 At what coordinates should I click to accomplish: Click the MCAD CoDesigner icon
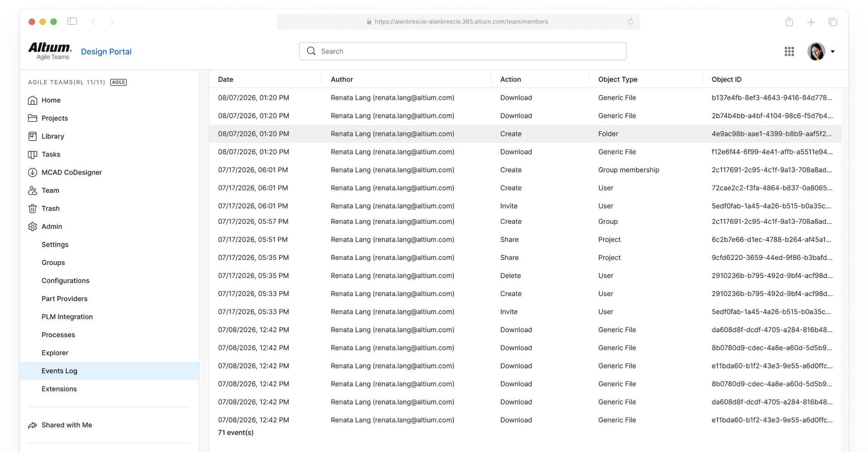click(x=33, y=173)
